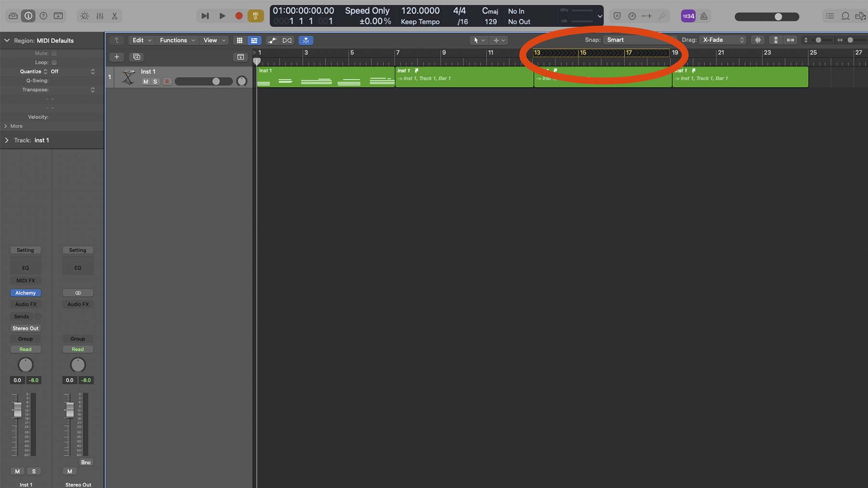
Task: Toggle the metronome click icon
Action: 704,16
